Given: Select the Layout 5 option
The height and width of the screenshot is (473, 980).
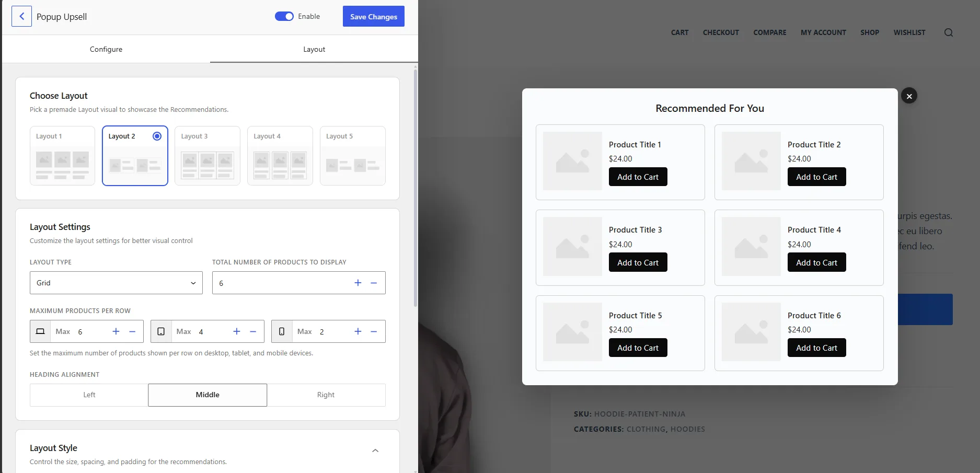Looking at the screenshot, I should coord(353,156).
